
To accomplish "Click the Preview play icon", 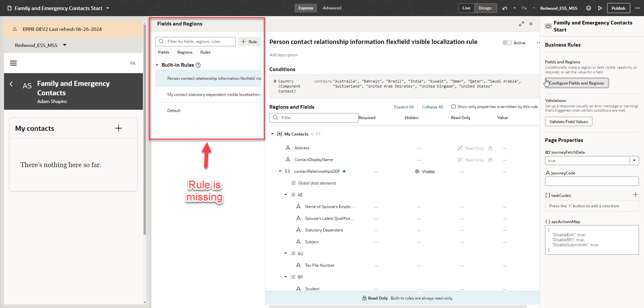I will (600, 8).
